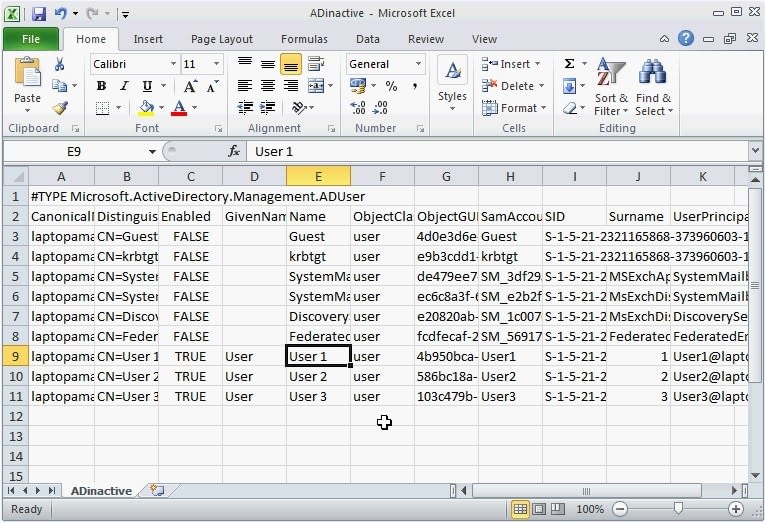
Task: Click the Clear eraser icon
Action: (570, 108)
